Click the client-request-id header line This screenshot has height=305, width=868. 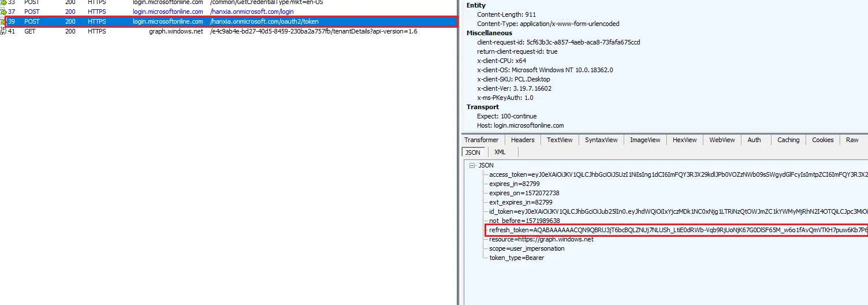558,42
